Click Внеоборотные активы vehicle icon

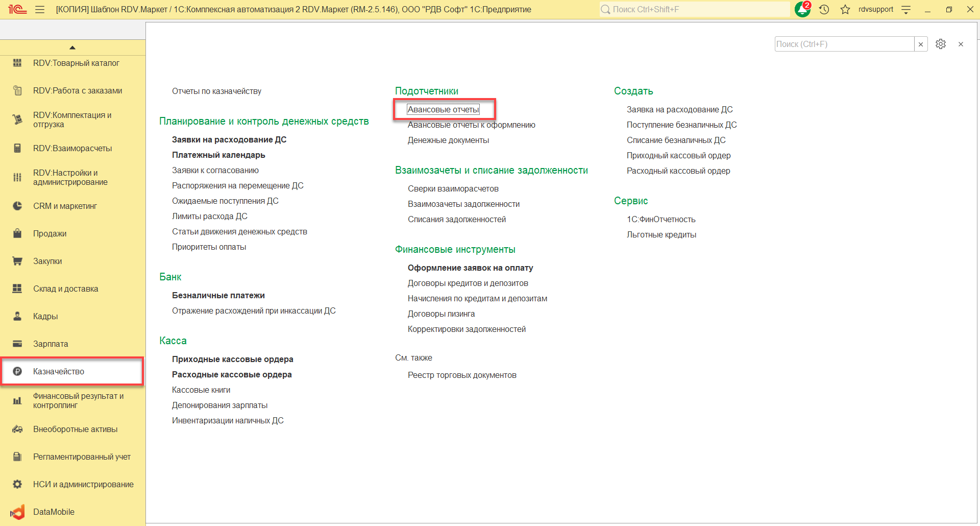coord(17,429)
